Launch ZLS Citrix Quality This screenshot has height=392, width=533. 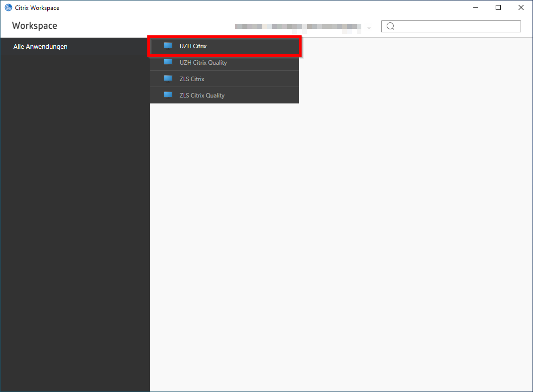202,95
